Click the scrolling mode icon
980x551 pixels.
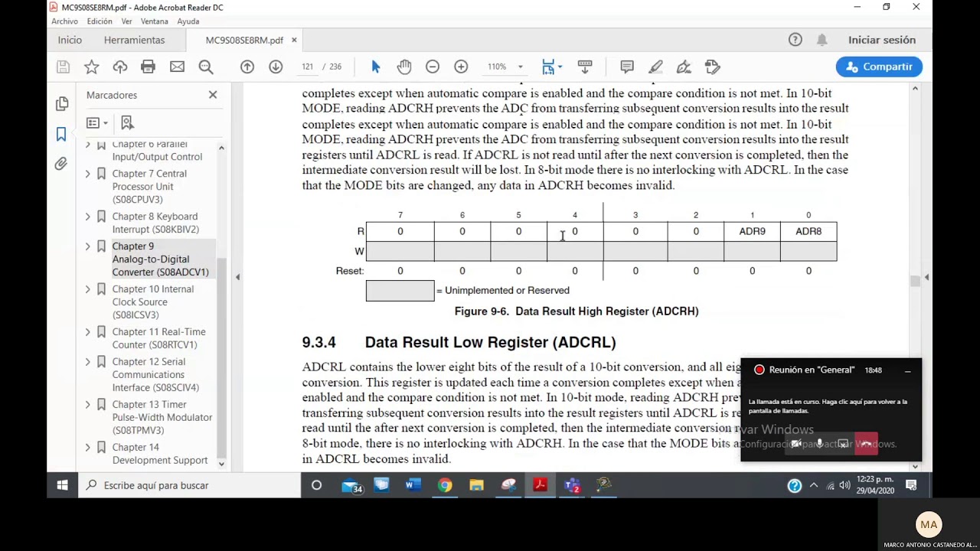(585, 67)
